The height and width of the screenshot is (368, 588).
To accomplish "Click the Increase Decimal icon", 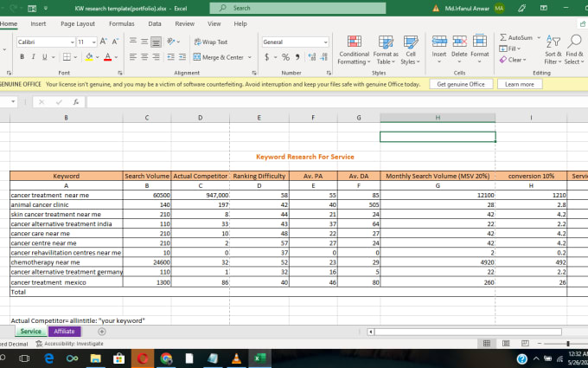I will tap(312, 57).
